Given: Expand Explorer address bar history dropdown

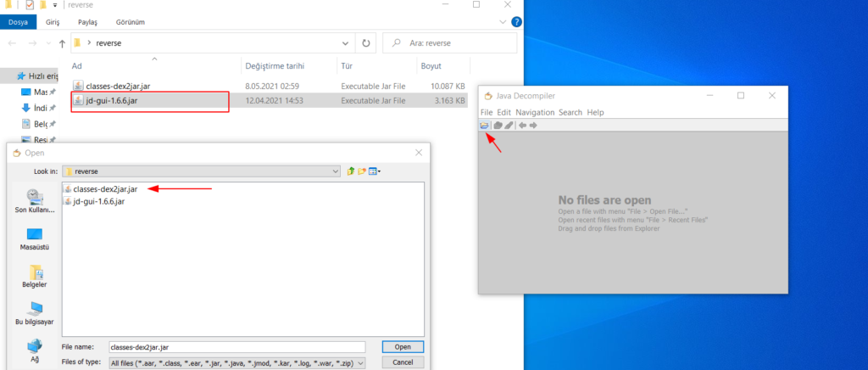Looking at the screenshot, I should 346,42.
